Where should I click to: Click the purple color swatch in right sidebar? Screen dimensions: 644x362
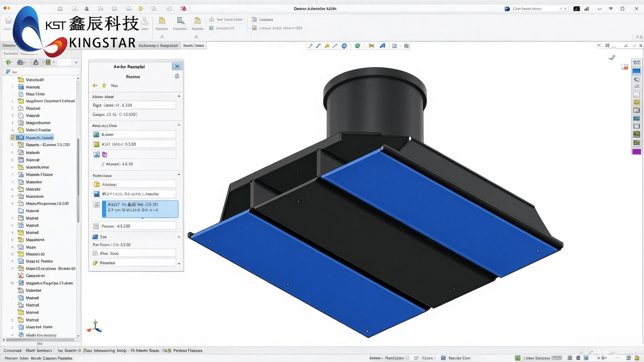pyautogui.click(x=636, y=152)
